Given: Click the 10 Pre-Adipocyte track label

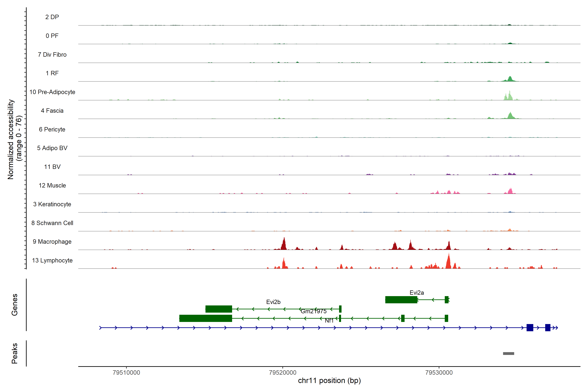Looking at the screenshot, I should 52,92.
